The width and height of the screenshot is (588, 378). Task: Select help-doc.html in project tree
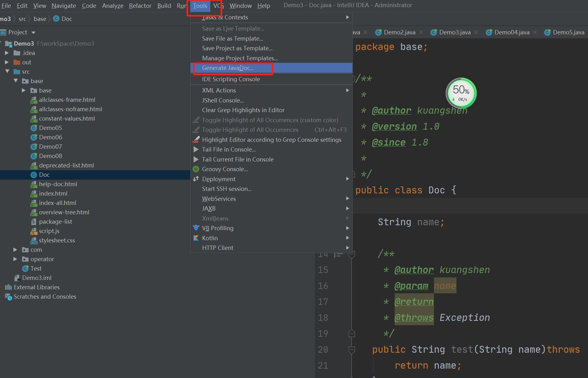[x=58, y=184]
